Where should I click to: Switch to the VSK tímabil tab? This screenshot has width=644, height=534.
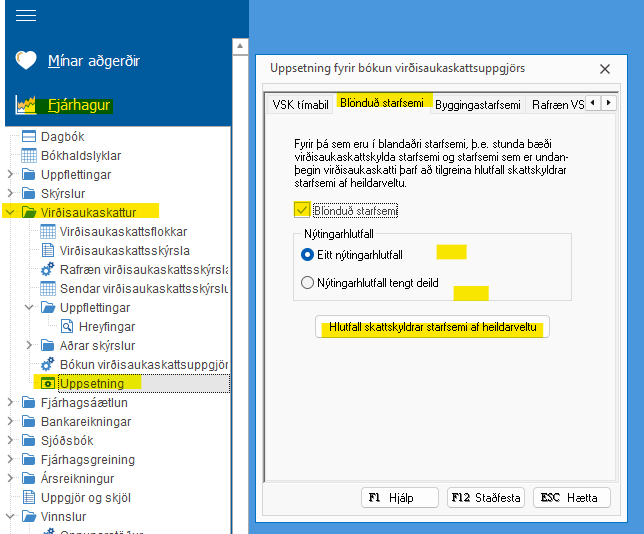(x=300, y=104)
